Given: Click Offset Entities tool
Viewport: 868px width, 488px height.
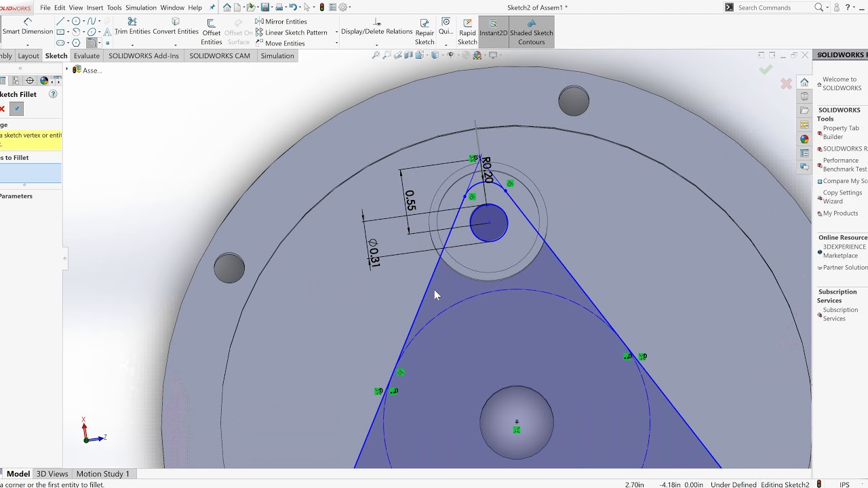Looking at the screenshot, I should (x=212, y=32).
